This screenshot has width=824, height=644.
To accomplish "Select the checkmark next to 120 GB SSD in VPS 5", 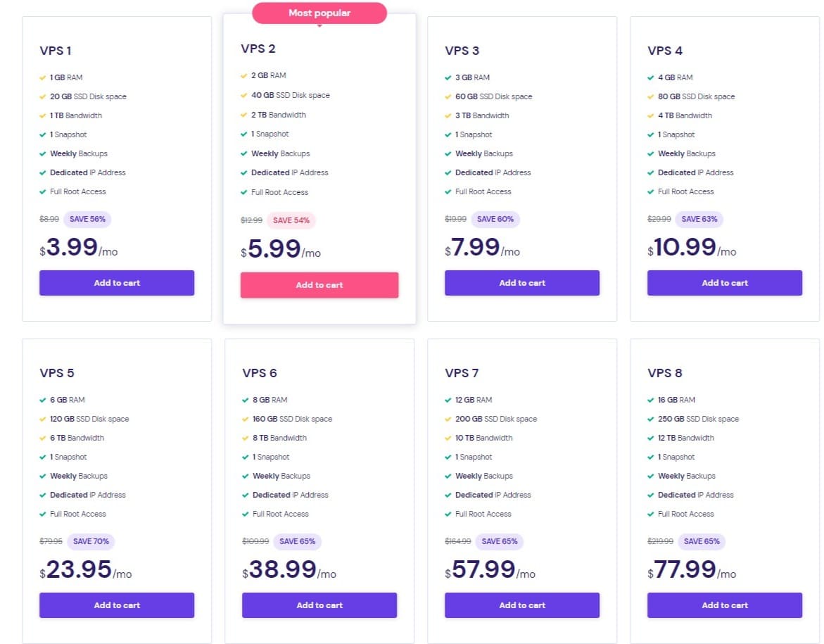I will click(x=44, y=419).
